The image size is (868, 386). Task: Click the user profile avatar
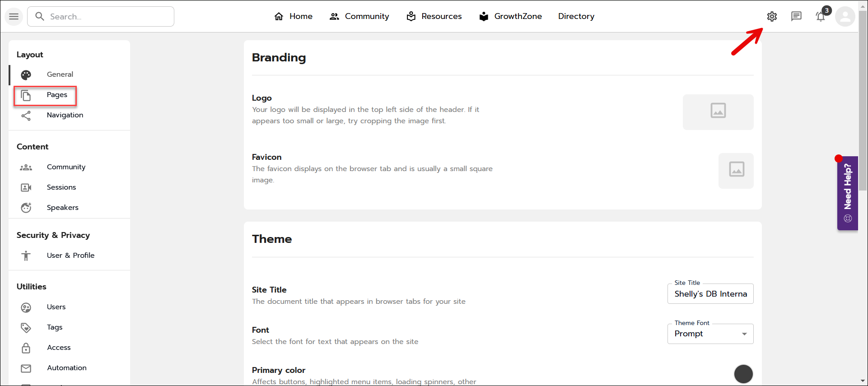click(x=845, y=17)
